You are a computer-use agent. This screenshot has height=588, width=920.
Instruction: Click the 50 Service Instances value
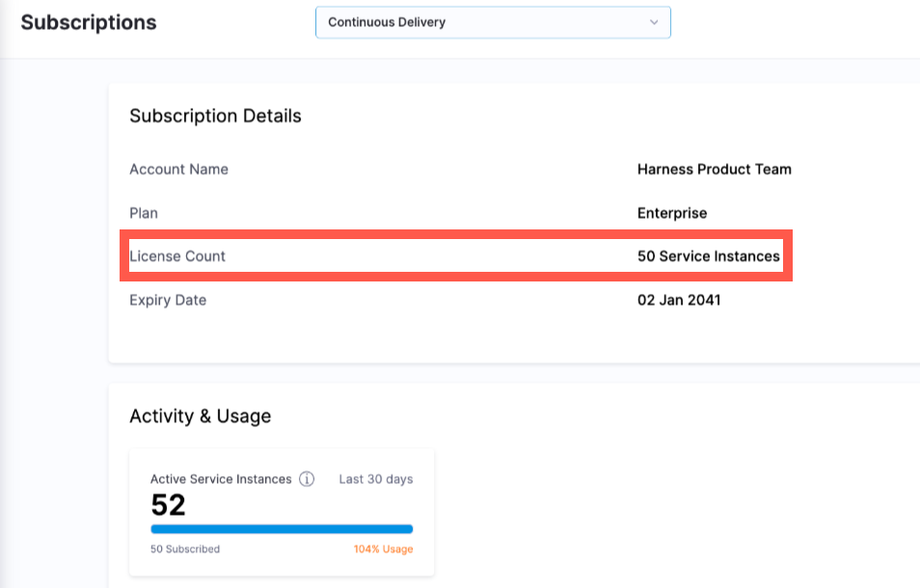[x=708, y=256]
